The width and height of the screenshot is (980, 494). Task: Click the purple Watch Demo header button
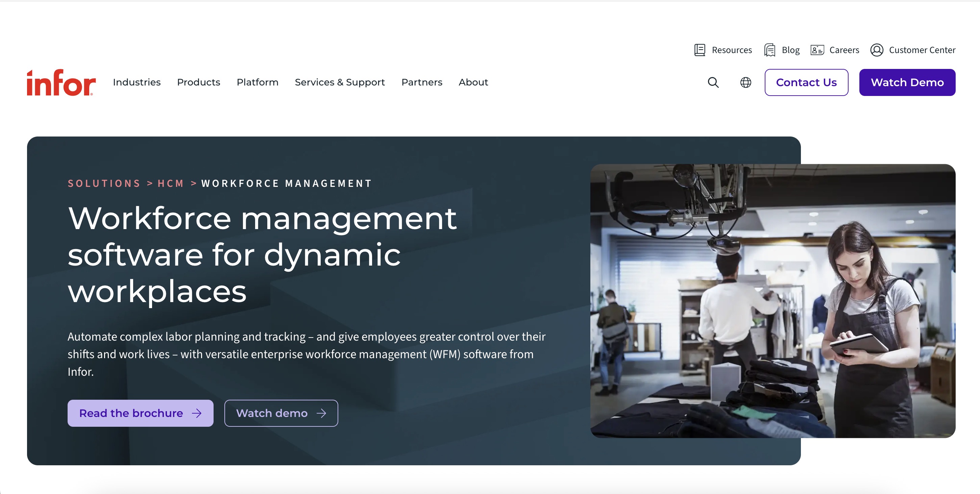click(907, 82)
